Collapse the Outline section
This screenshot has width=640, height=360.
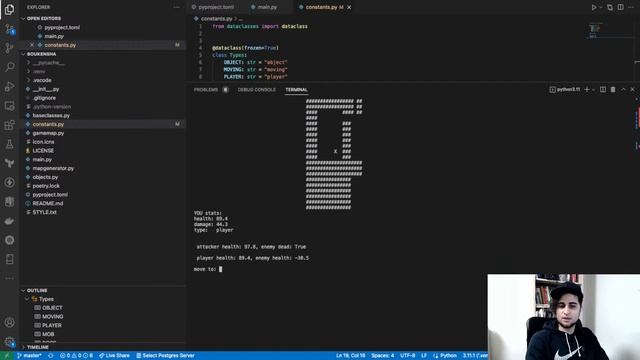pos(37,291)
